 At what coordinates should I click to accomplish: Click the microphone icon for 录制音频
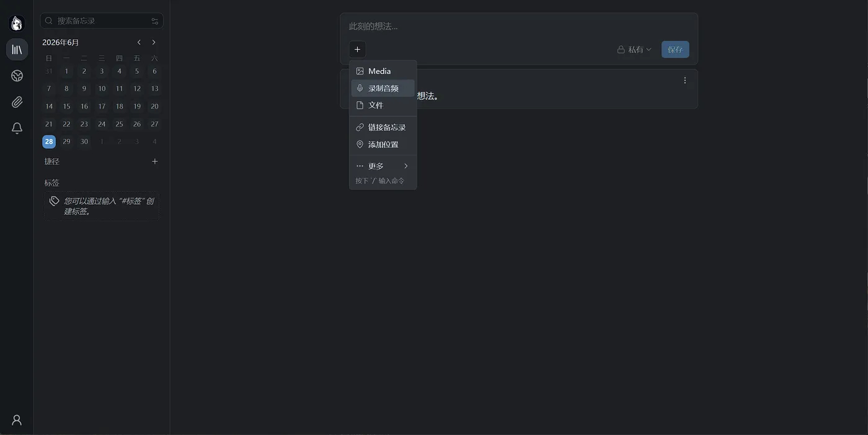(x=360, y=88)
